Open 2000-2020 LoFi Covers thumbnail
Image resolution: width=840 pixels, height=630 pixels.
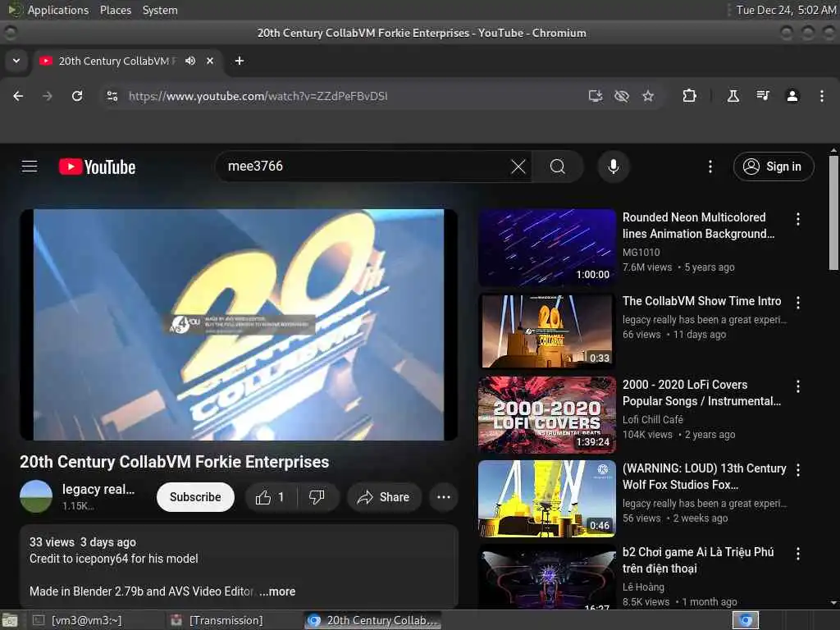pyautogui.click(x=546, y=414)
